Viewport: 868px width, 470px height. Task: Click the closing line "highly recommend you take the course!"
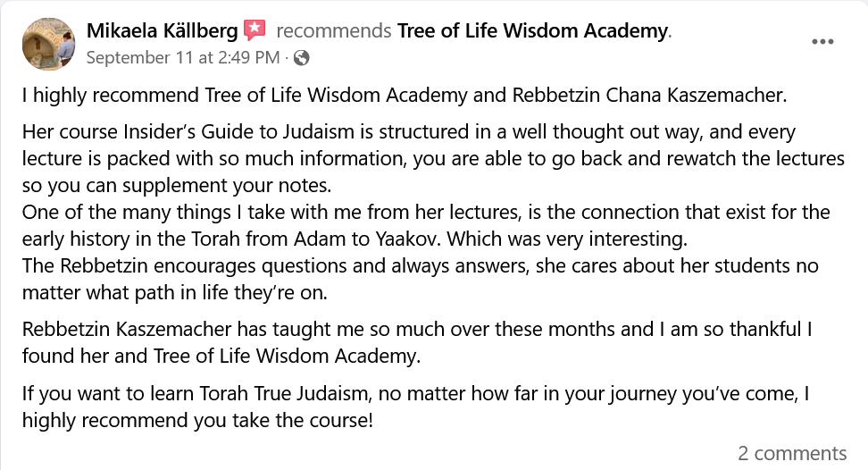pyautogui.click(x=197, y=420)
